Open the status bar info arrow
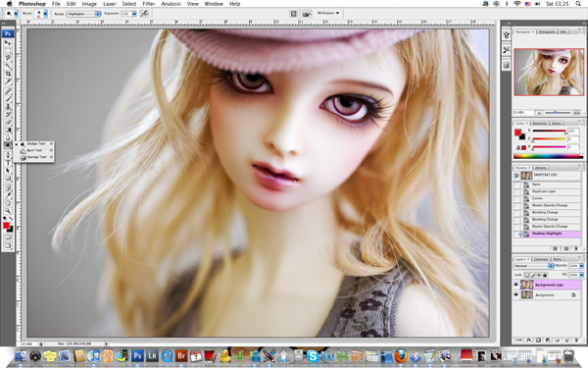Image resolution: width=588 pixels, height=368 pixels. (x=107, y=343)
